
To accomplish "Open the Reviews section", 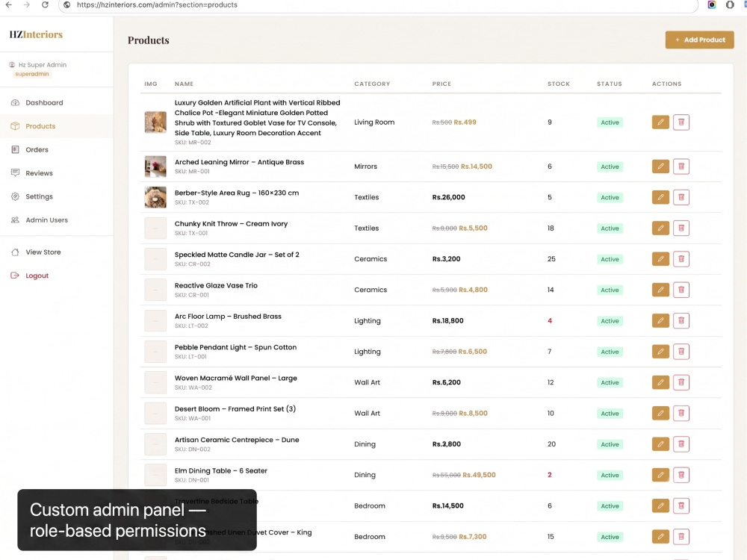I will coord(57,173).
